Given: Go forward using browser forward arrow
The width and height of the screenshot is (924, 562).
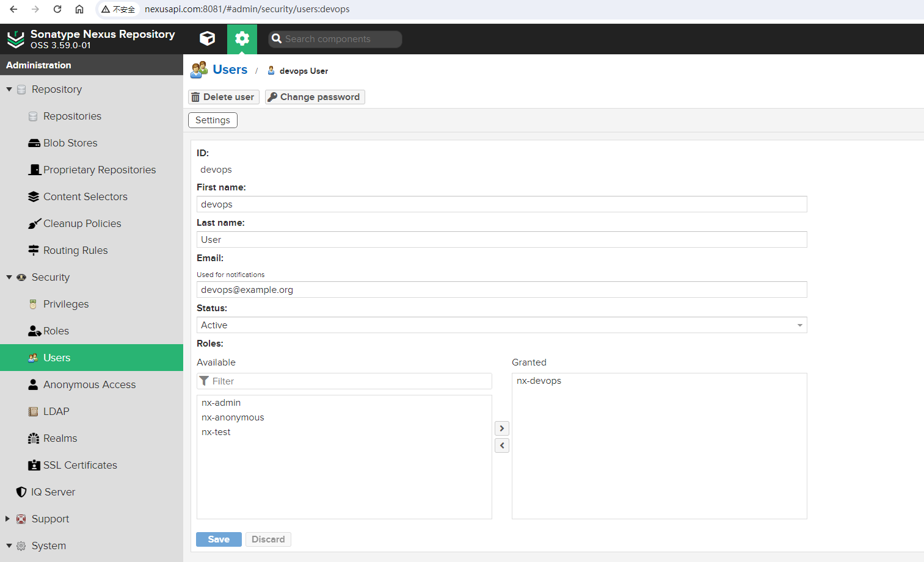Looking at the screenshot, I should pos(35,9).
